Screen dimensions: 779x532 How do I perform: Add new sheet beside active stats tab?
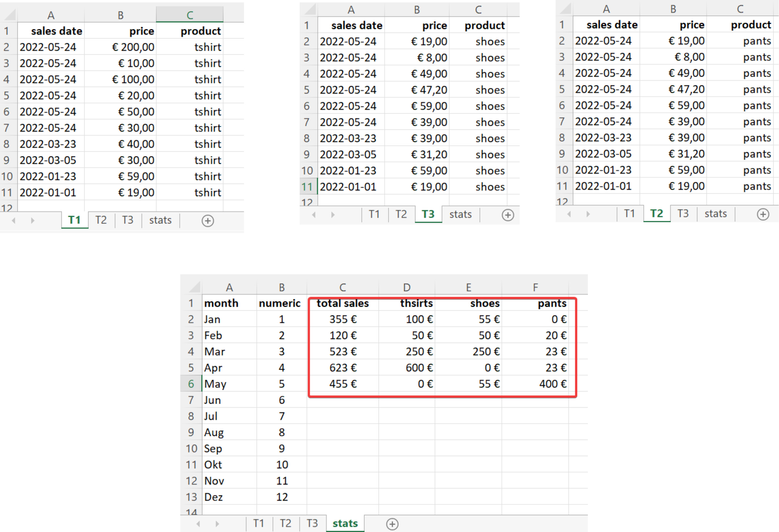392,524
